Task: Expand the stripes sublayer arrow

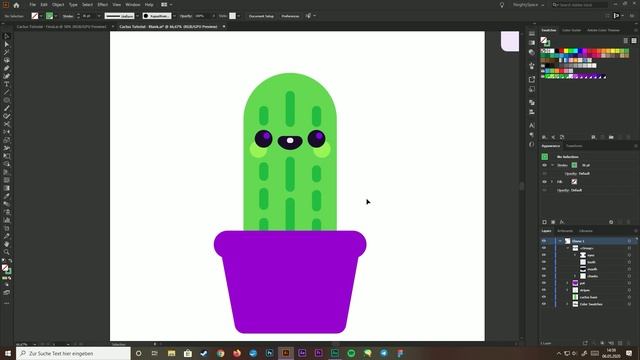Action: coord(568,290)
